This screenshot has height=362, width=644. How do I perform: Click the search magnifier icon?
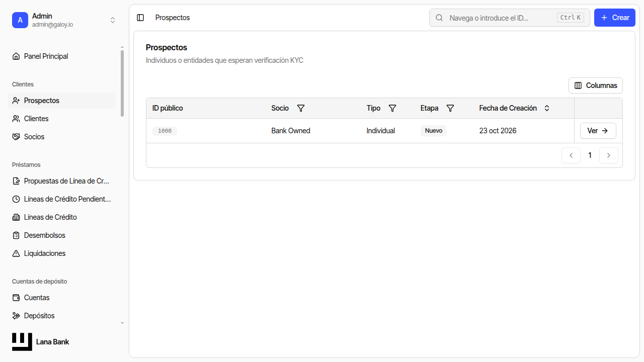(439, 18)
